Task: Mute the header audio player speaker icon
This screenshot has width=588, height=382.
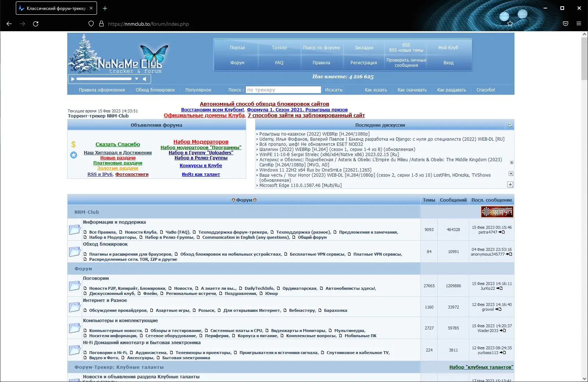Action: [x=145, y=79]
